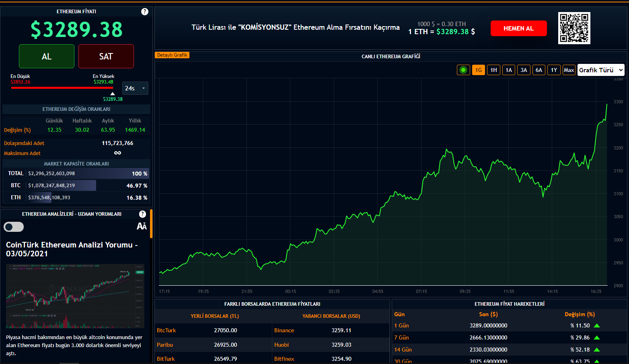Viewport: 629px width, 364px height.
Task: Click the YERLİ BORSALAR (TL) column header
Action: coord(215,316)
